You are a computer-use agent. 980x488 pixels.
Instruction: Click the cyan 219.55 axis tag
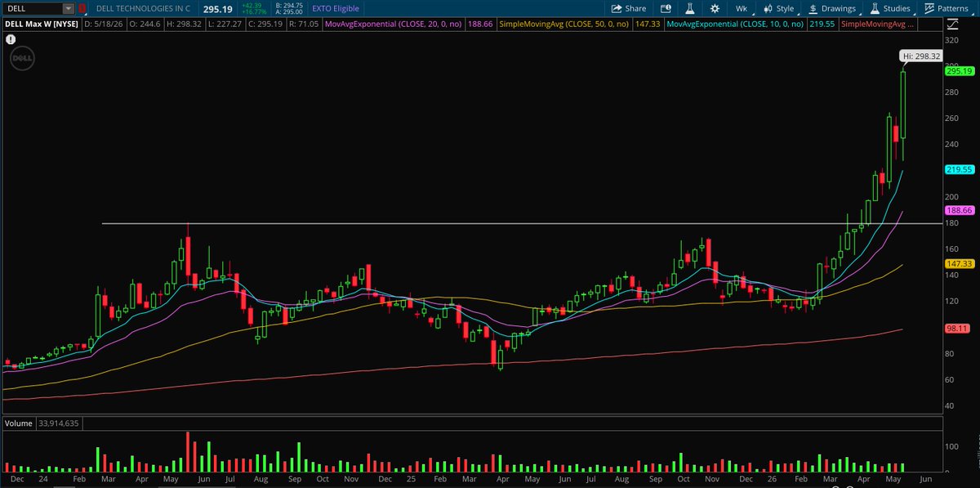click(x=959, y=169)
